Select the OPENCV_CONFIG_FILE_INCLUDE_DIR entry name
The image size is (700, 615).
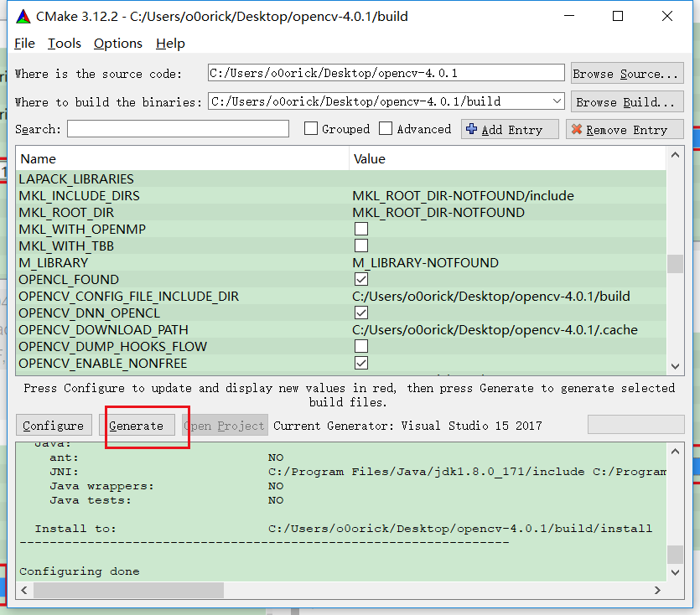point(128,297)
